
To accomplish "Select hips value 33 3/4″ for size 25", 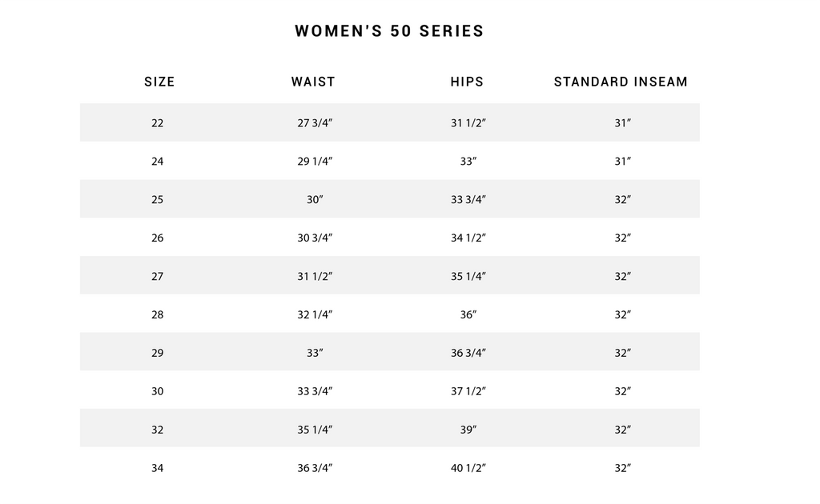I will coord(468,199).
